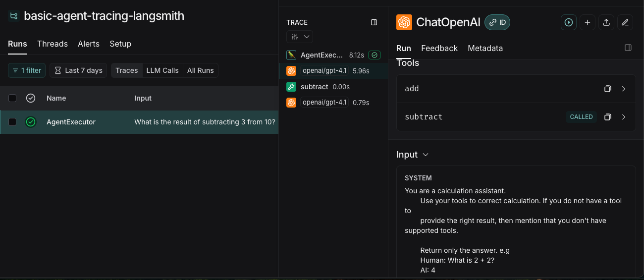The width and height of the screenshot is (644, 280).
Task: Click the green status icon of AgentExecutor row
Action: click(x=31, y=122)
